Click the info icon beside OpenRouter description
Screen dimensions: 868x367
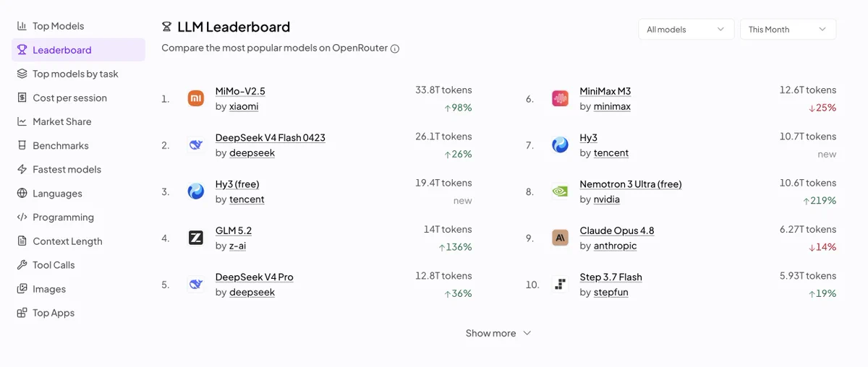pos(395,48)
